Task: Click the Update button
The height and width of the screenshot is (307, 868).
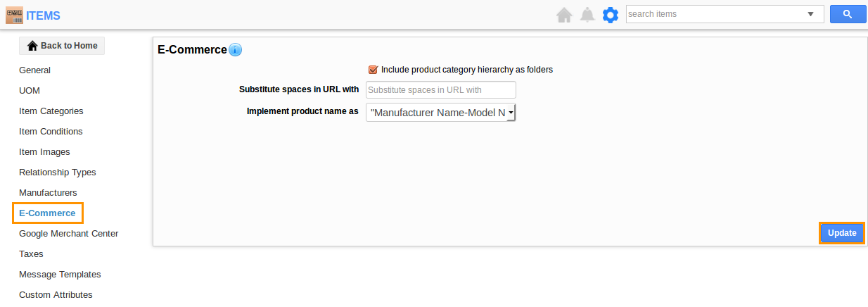Action: click(841, 233)
